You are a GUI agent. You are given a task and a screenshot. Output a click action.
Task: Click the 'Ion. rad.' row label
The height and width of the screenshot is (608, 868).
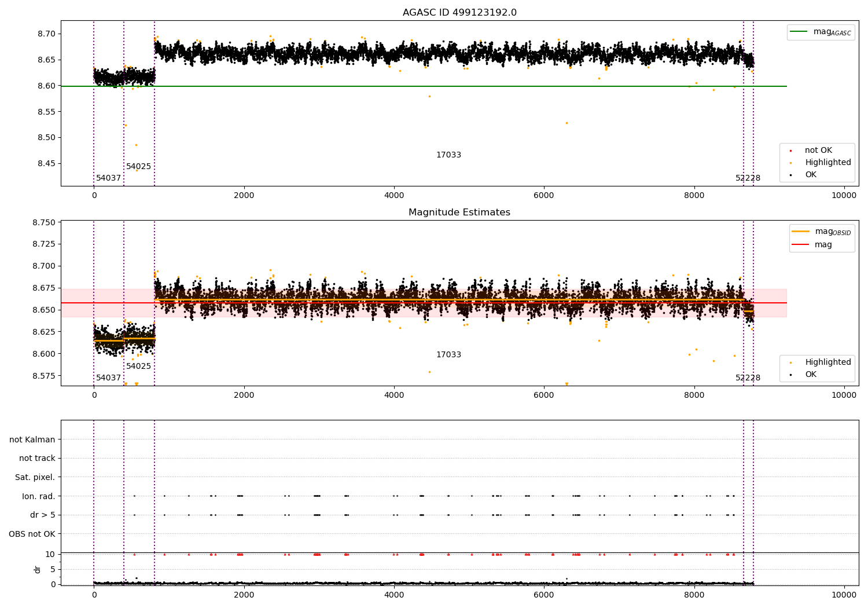coord(39,497)
